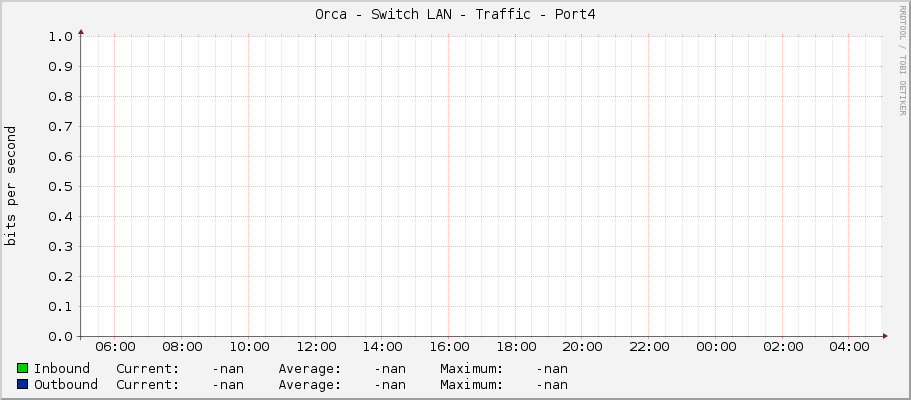Screen dimensions: 911x400
Task: Select the 'Outbound' legend label
Action: (x=66, y=384)
